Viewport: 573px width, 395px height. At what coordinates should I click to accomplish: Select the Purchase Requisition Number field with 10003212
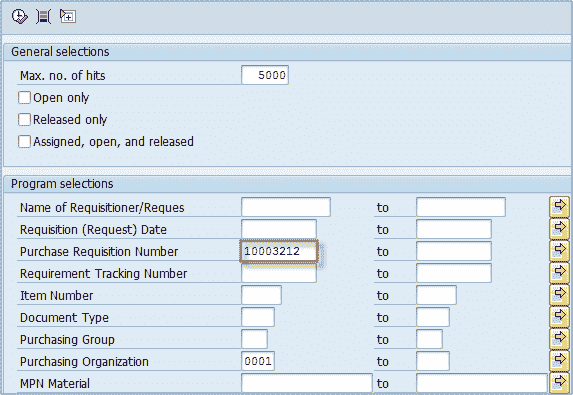[x=279, y=251]
